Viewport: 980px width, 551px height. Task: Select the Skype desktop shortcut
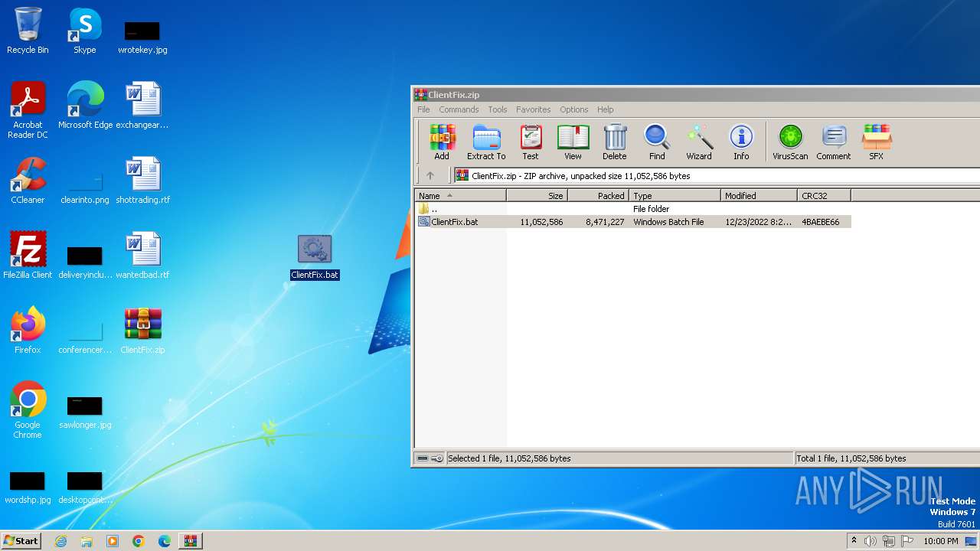click(85, 31)
